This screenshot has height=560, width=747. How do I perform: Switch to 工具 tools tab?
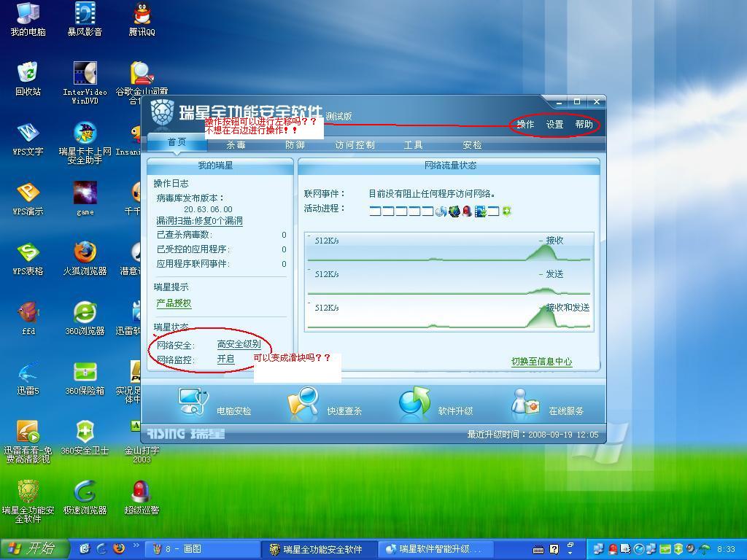coord(413,145)
